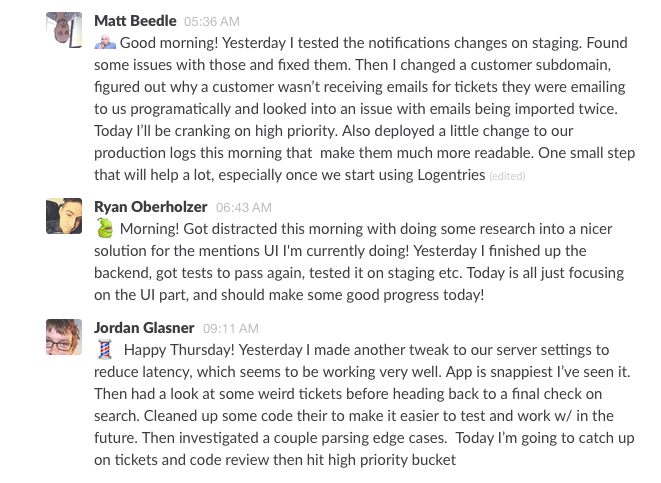Screen dimensions: 661x483
Task: Click the Jordan Glasner sender name
Action: click(x=144, y=327)
